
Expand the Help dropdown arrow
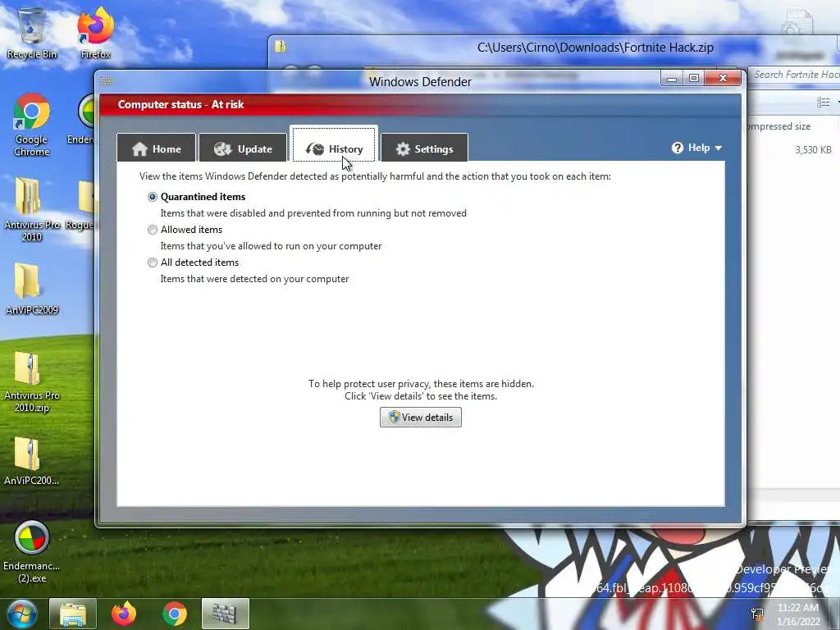tap(719, 148)
